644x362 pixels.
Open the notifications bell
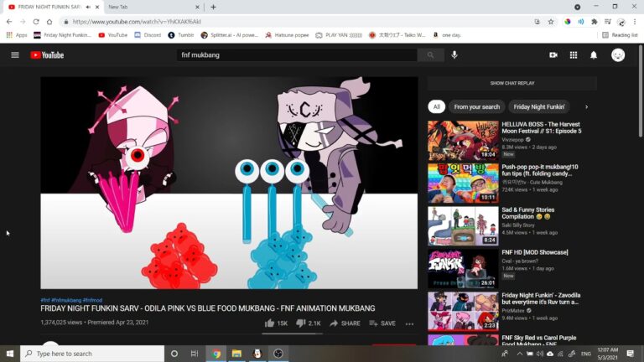594,55
